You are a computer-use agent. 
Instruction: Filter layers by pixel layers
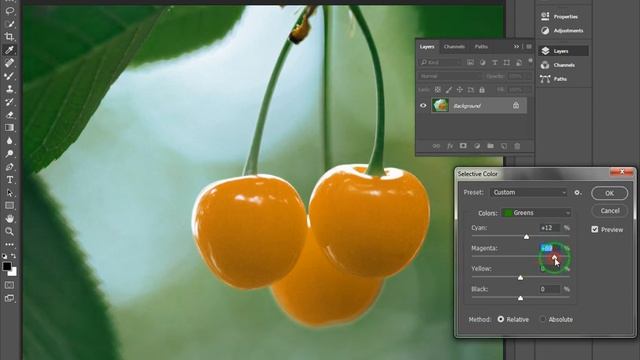pyautogui.click(x=471, y=62)
